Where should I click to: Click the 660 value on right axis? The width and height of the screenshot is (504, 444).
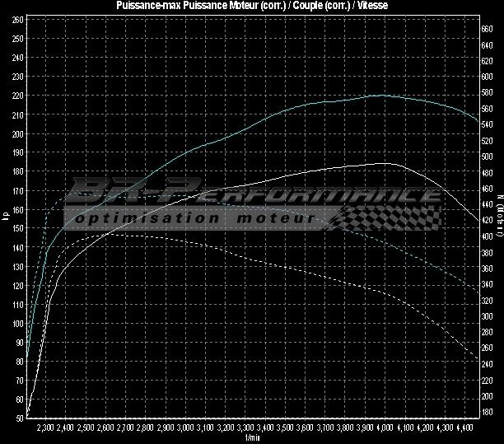[x=488, y=28]
